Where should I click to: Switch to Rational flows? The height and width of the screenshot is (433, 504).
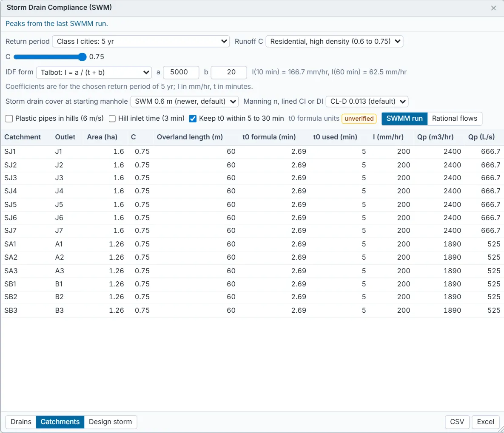(x=455, y=119)
